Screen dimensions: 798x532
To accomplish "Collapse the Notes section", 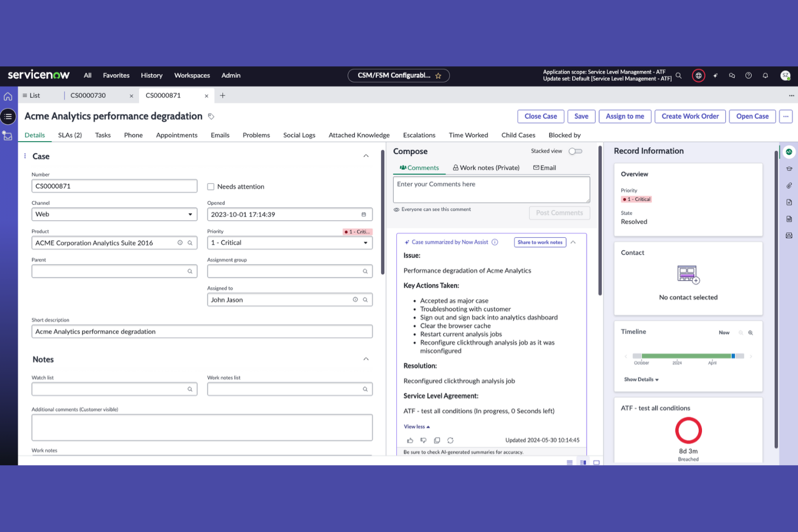I will [x=366, y=359].
